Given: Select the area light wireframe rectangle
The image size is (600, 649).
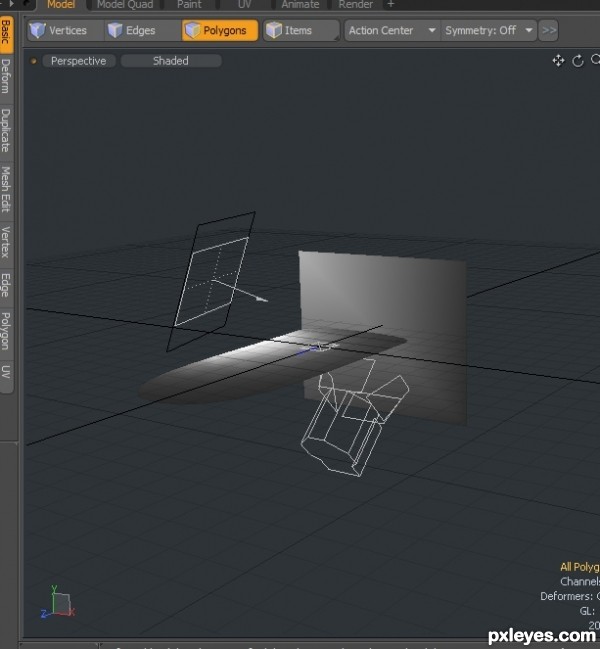Looking at the screenshot, I should pos(211,281).
